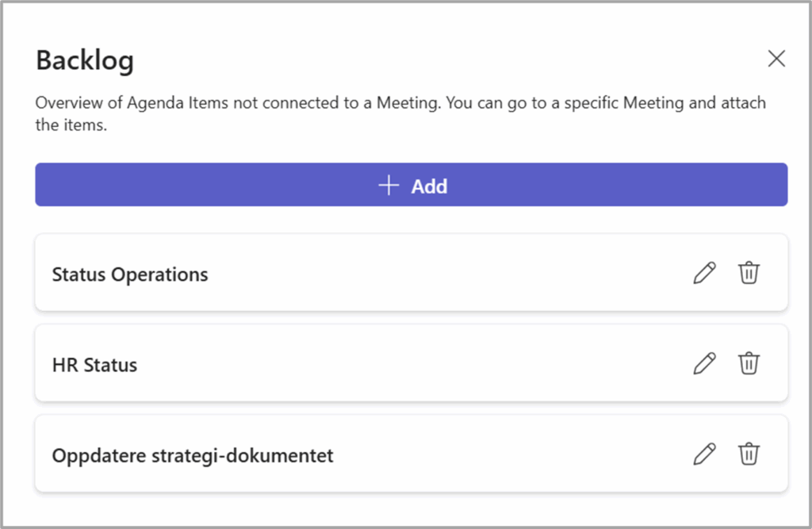Select the HR Status list row
The image size is (812, 529).
317,363
